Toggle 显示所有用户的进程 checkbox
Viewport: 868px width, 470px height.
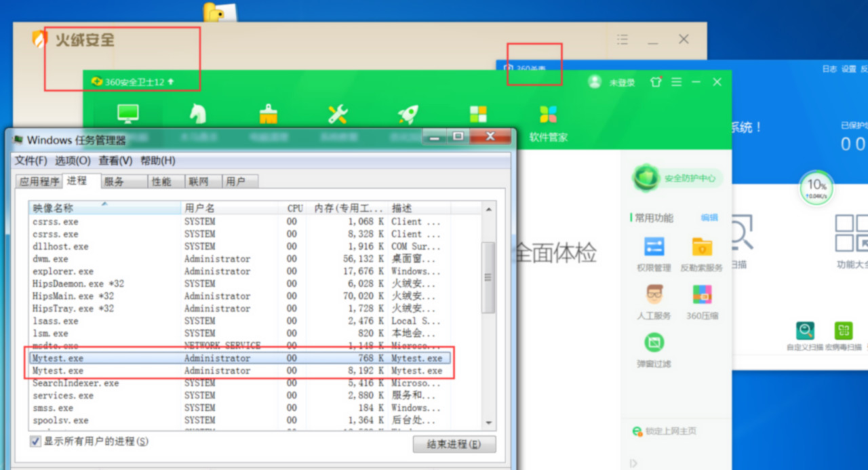click(35, 442)
